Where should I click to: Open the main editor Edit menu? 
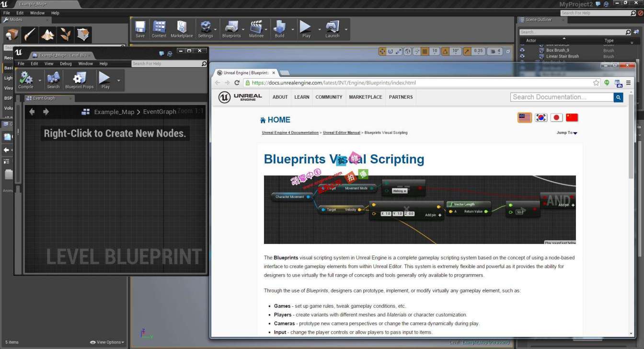(20, 13)
